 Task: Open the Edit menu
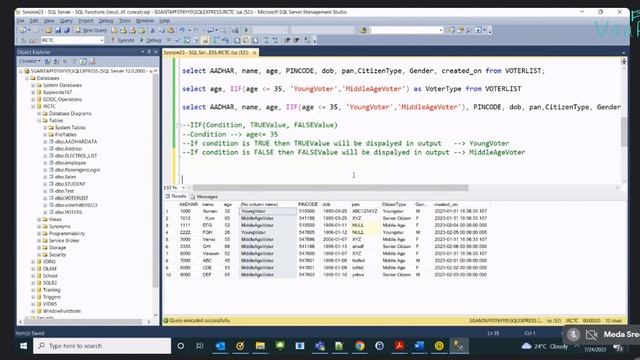[x=34, y=20]
